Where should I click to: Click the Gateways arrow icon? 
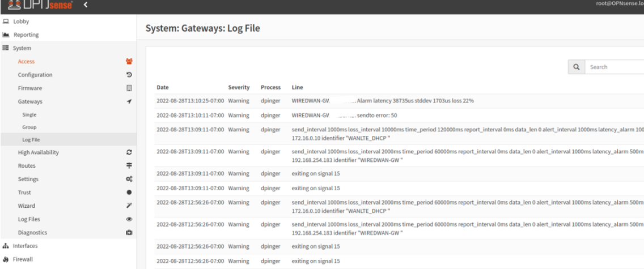click(129, 101)
